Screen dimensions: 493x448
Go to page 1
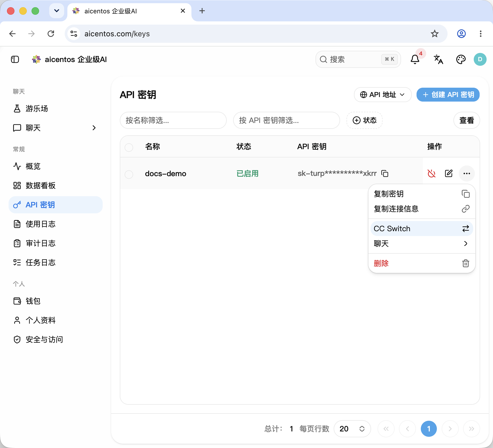[x=429, y=429]
